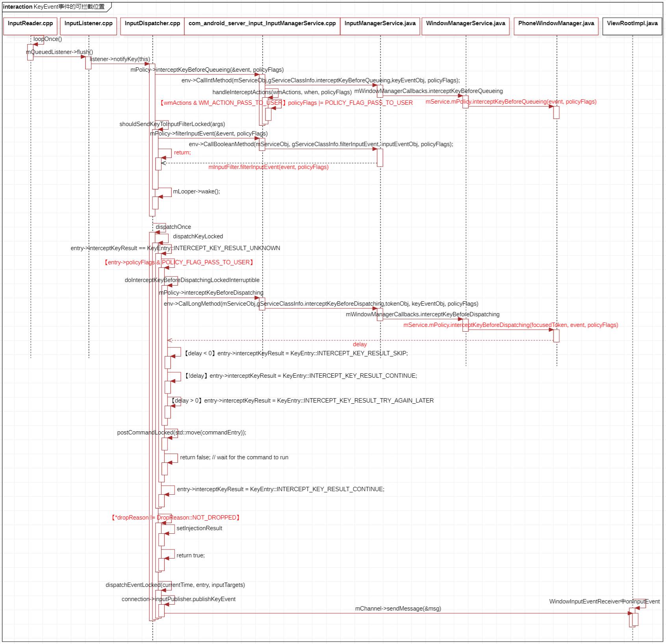This screenshot has width=666, height=644.
Task: Click red WM_ACTION_PASS_TO_USER guard label
Action: pos(286,103)
